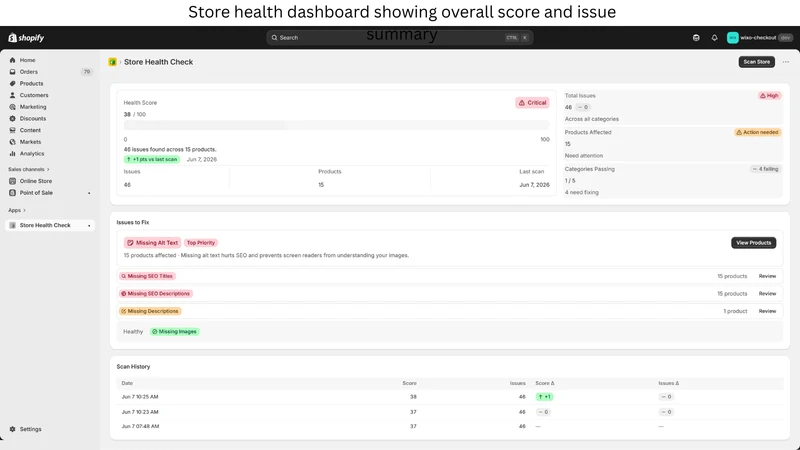800x450 pixels.
Task: Click the Markets globe icon
Action: 13,142
